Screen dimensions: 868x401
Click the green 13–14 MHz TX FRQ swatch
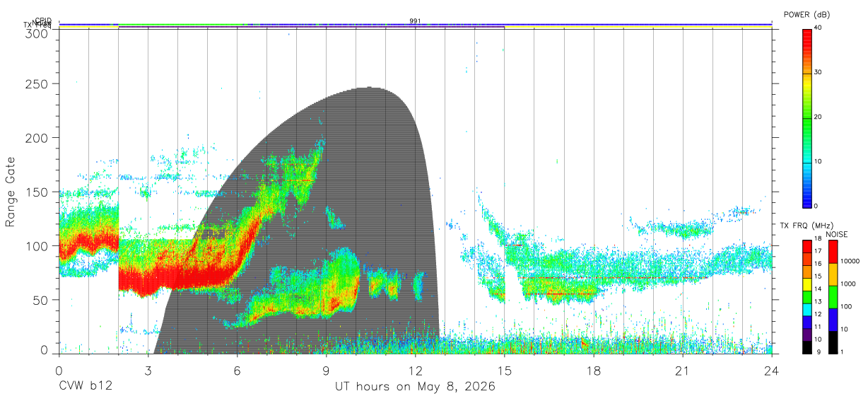pos(807,297)
